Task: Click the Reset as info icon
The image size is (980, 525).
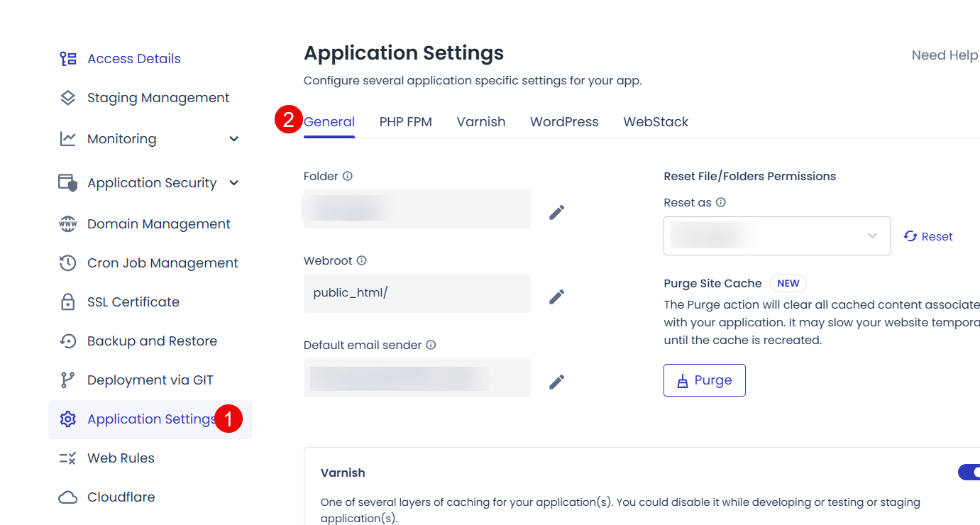Action: pyautogui.click(x=721, y=202)
